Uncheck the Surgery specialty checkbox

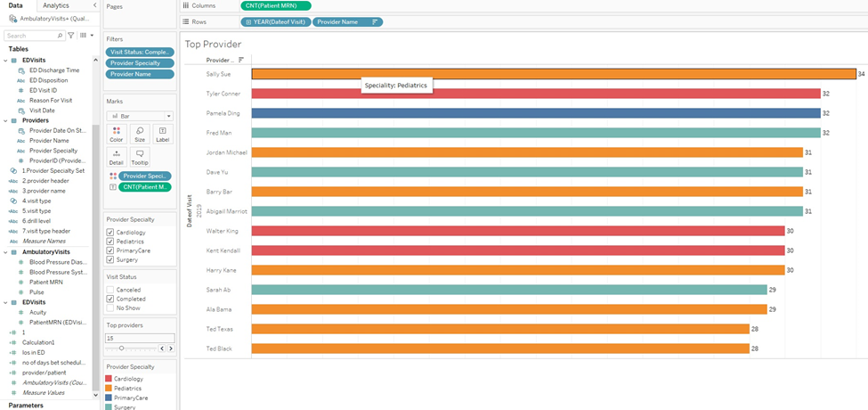coord(110,259)
